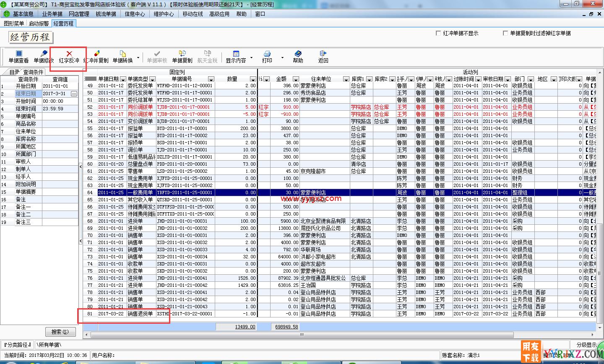This screenshot has height=364, width=604.
Task: Switch to the 查询条件 tab
Action: pyautogui.click(x=33, y=72)
